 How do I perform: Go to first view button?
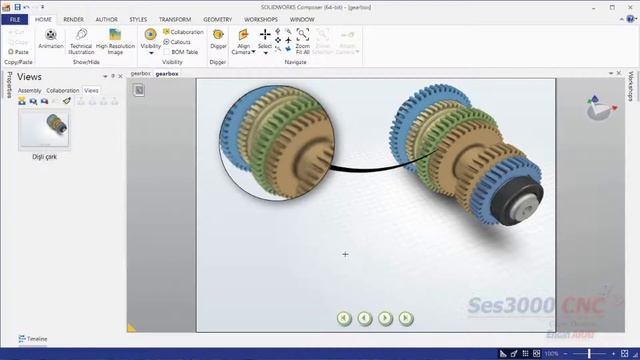[344, 318]
